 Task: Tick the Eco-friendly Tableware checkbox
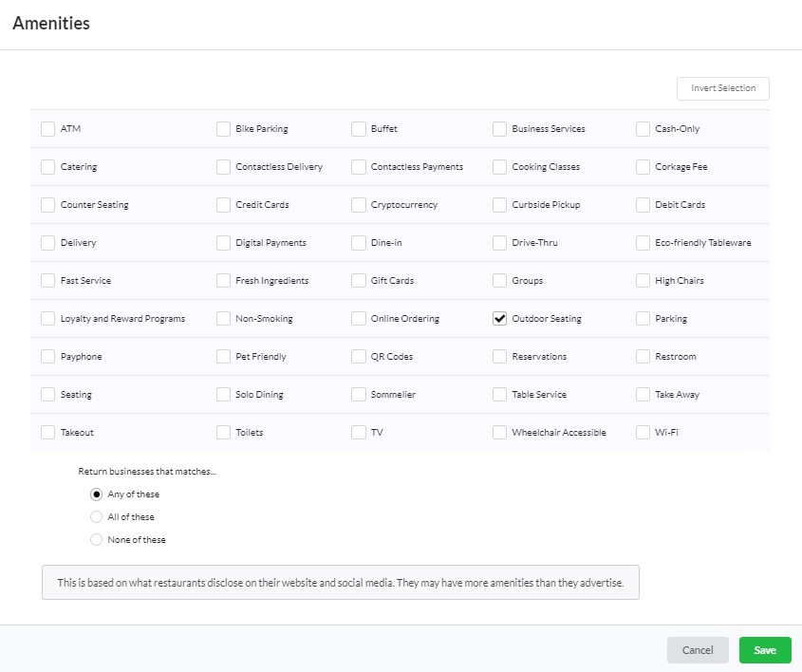(x=643, y=243)
